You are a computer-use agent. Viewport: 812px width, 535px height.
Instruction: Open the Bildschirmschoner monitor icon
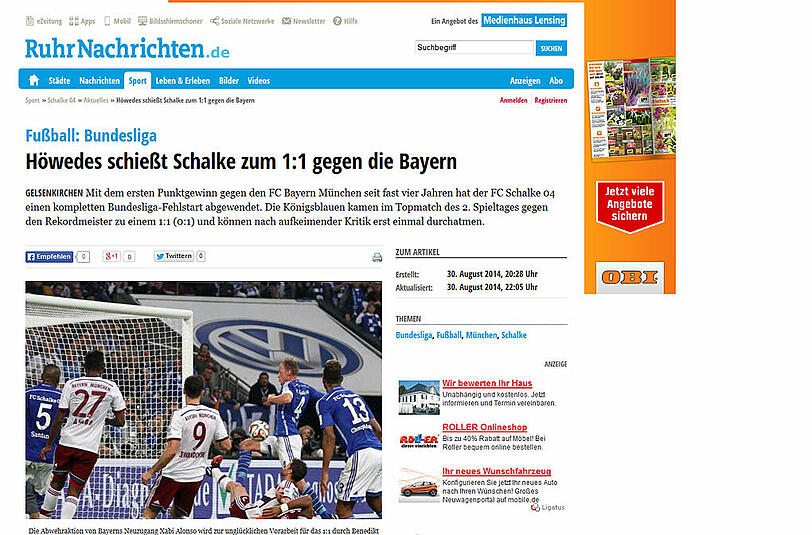point(142,21)
